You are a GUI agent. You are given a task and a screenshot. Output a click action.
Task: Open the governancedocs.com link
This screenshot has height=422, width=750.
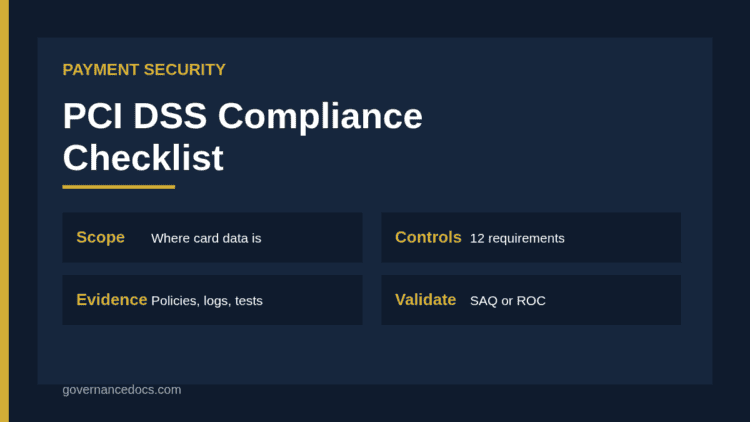click(x=122, y=390)
